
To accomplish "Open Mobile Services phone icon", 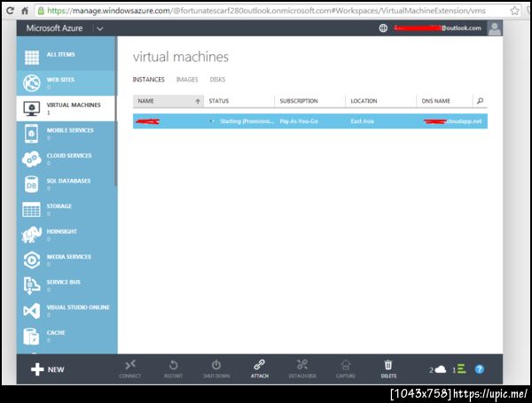I will (x=31, y=134).
